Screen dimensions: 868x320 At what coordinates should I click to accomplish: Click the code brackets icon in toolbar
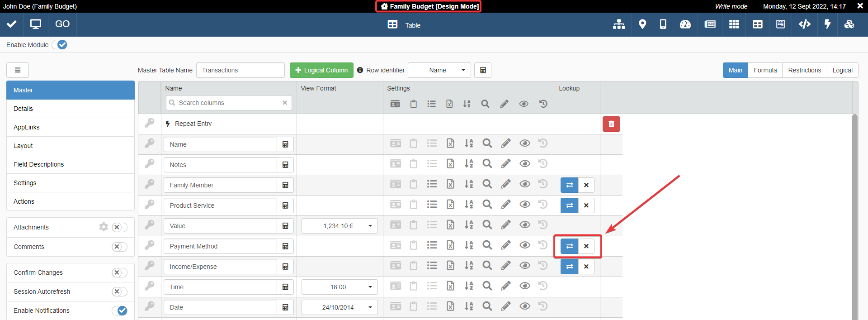click(804, 24)
